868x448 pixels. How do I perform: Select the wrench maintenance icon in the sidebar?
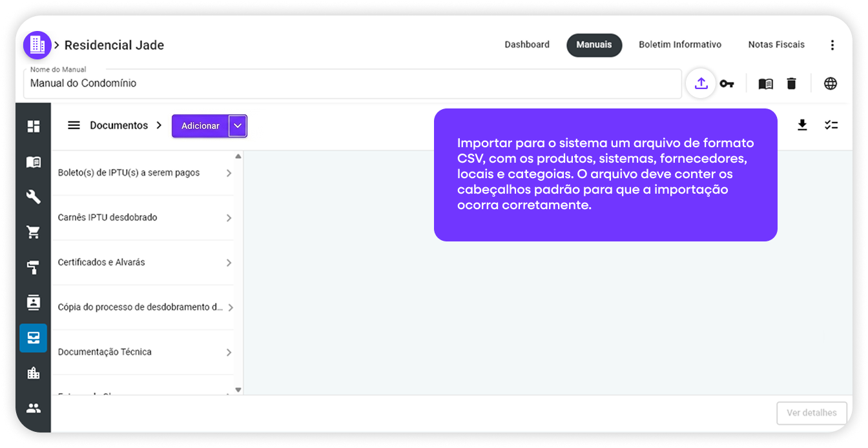[x=33, y=197]
